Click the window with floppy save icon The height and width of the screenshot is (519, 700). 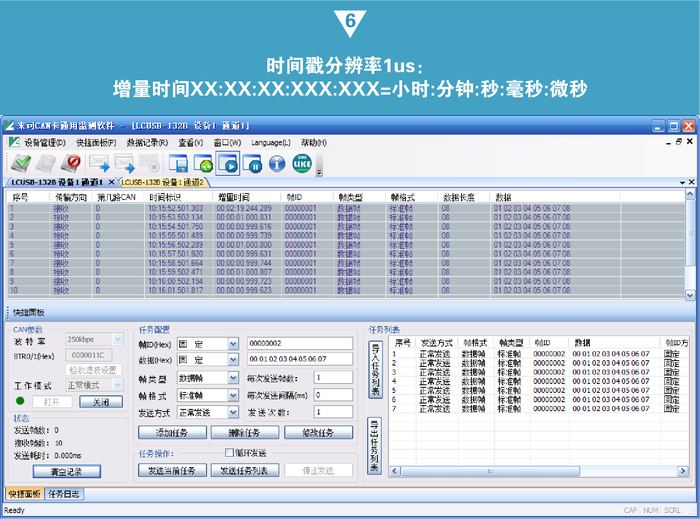click(178, 163)
